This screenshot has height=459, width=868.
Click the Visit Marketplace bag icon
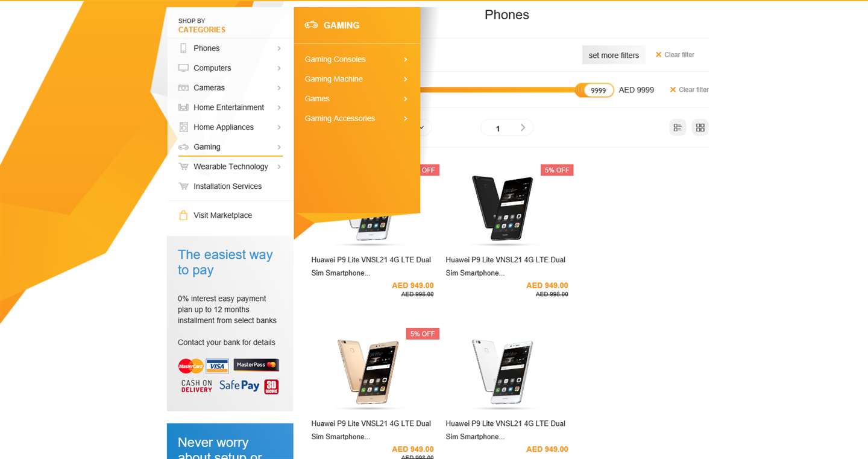click(x=183, y=215)
